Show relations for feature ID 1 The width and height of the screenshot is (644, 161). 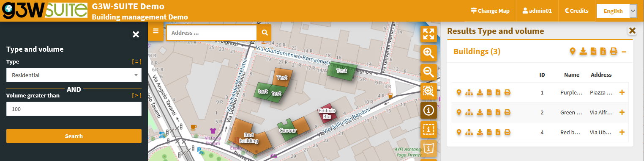469,92
